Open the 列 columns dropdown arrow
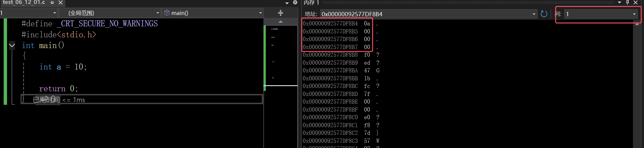 [634, 14]
